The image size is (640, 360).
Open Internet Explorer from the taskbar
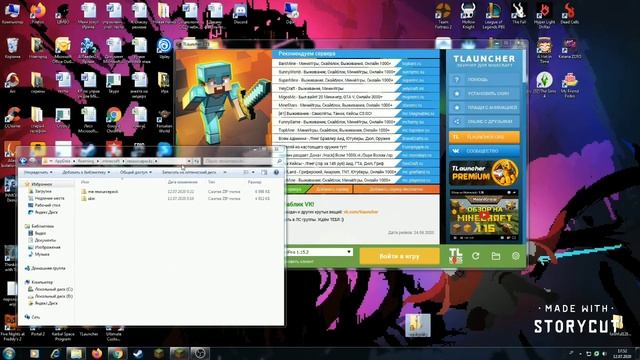55,353
